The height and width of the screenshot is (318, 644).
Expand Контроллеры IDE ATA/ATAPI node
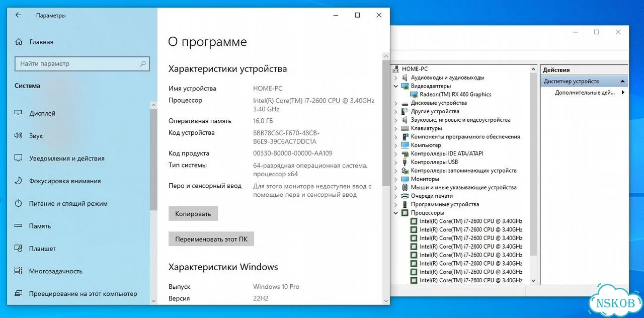pos(396,153)
